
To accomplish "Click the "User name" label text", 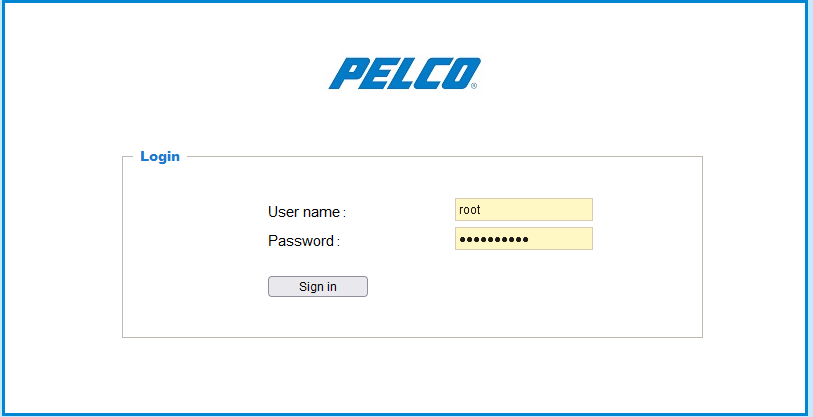I will [304, 212].
